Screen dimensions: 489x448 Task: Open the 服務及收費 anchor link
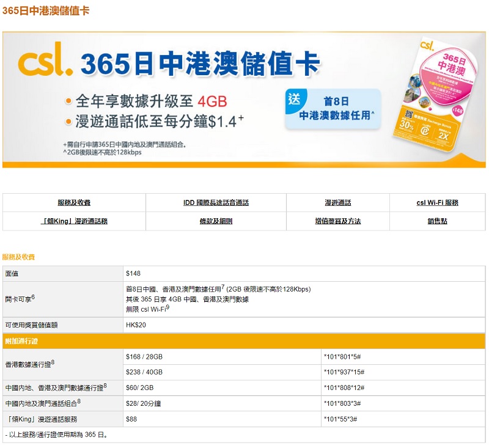coord(74,203)
